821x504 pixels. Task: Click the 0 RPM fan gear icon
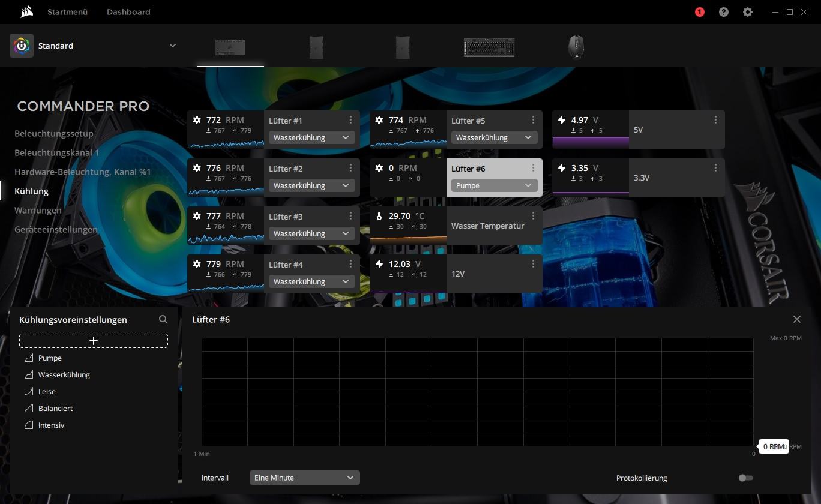point(379,168)
